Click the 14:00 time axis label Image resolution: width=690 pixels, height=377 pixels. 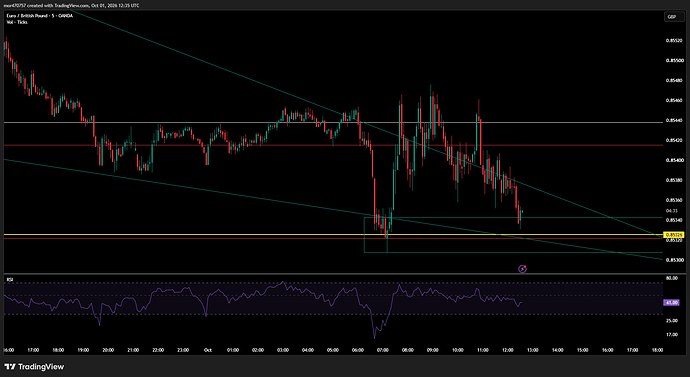[x=558, y=351]
